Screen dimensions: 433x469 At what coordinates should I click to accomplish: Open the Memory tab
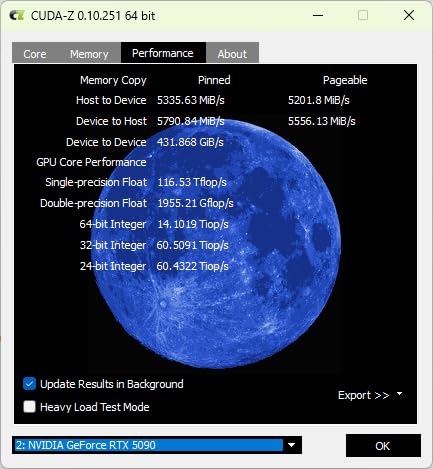[x=89, y=54]
